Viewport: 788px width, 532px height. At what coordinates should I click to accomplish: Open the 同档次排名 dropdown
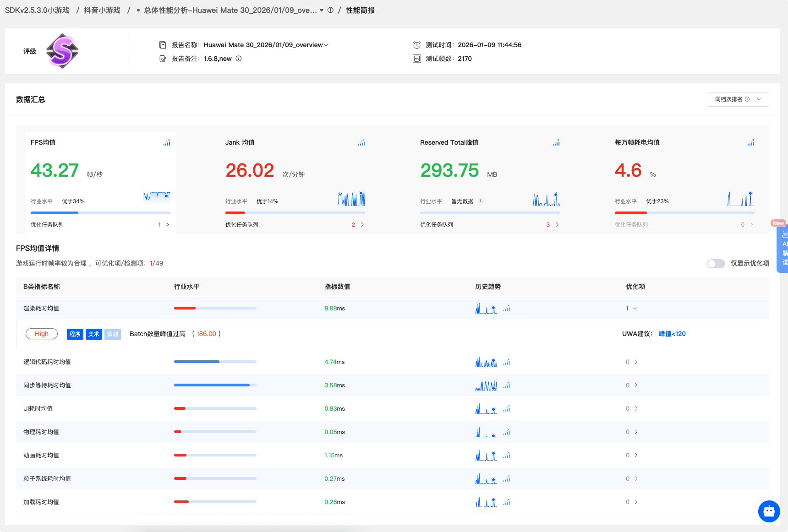[738, 99]
